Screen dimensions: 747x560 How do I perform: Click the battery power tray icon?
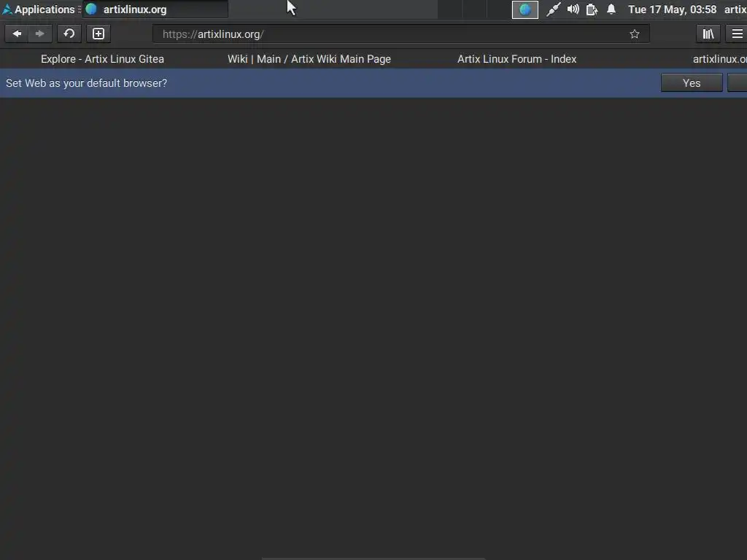tap(592, 9)
